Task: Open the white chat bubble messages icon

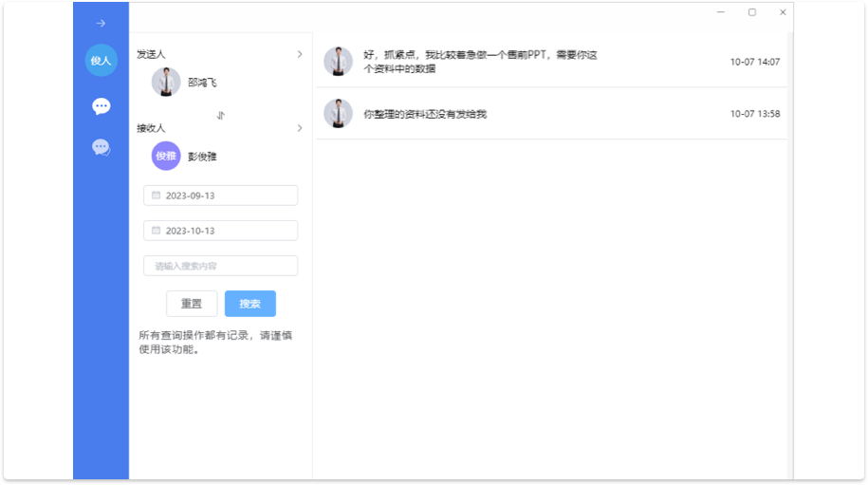Action: tap(101, 106)
